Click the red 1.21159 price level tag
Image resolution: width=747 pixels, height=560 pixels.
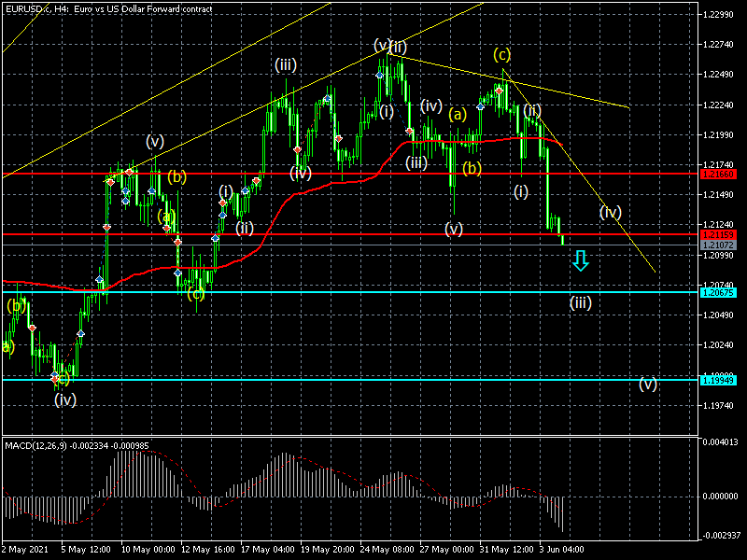click(718, 234)
